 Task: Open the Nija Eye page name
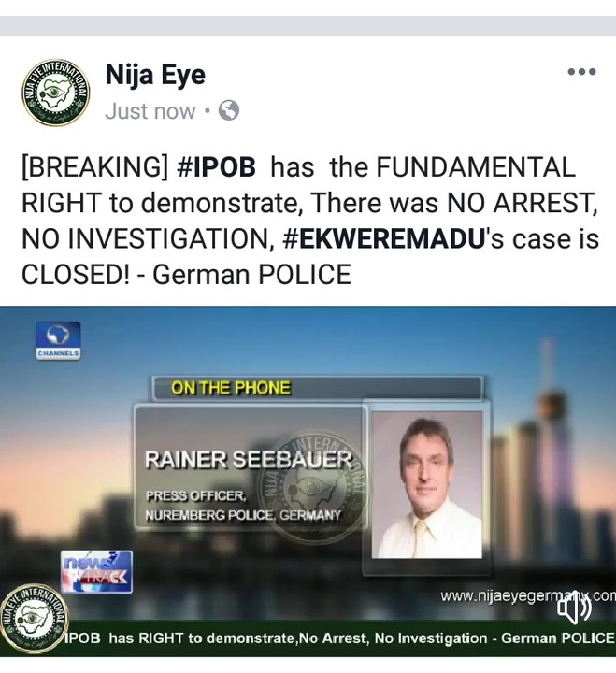155,75
